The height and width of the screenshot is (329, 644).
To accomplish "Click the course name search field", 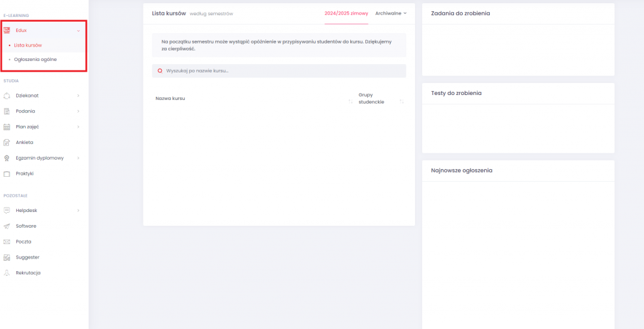I will (283, 70).
